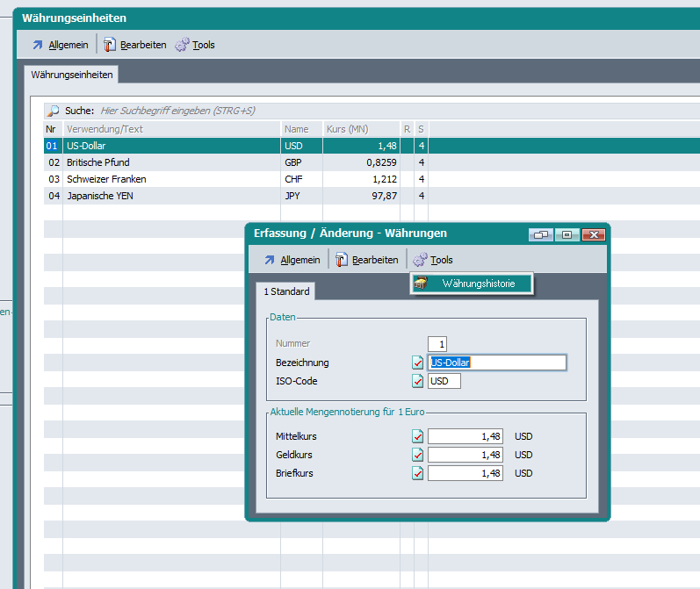Toggle the Geldkurs checkbox
The height and width of the screenshot is (589, 700).
click(x=418, y=455)
